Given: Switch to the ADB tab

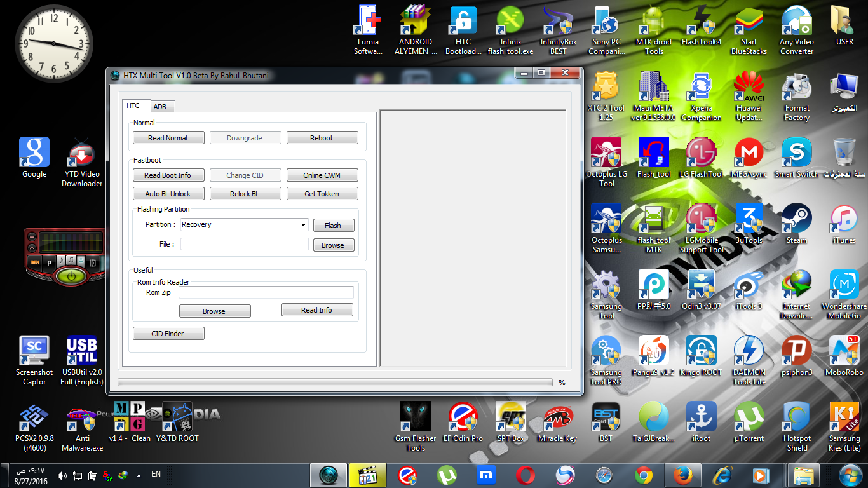Looking at the screenshot, I should tap(159, 107).
